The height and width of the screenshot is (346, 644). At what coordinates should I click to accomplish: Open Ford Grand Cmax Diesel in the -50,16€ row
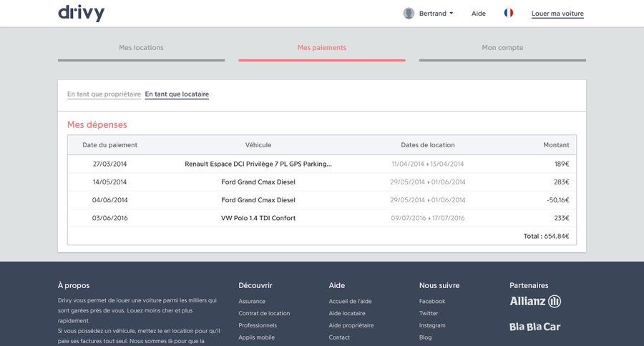point(258,200)
